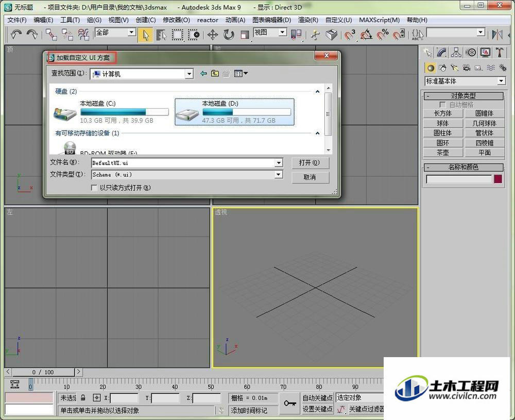Select the Shapes category icon
Screen dimensions: 515x420
click(x=443, y=68)
